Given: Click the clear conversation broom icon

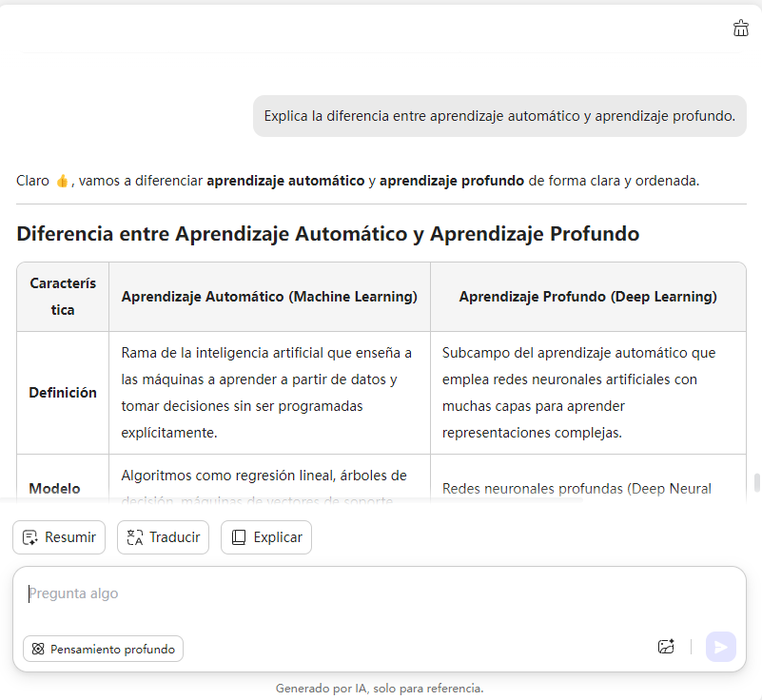Looking at the screenshot, I should pyautogui.click(x=741, y=29).
